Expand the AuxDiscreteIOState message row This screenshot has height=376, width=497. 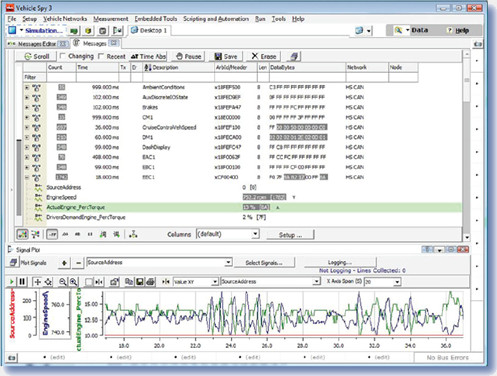(x=27, y=97)
